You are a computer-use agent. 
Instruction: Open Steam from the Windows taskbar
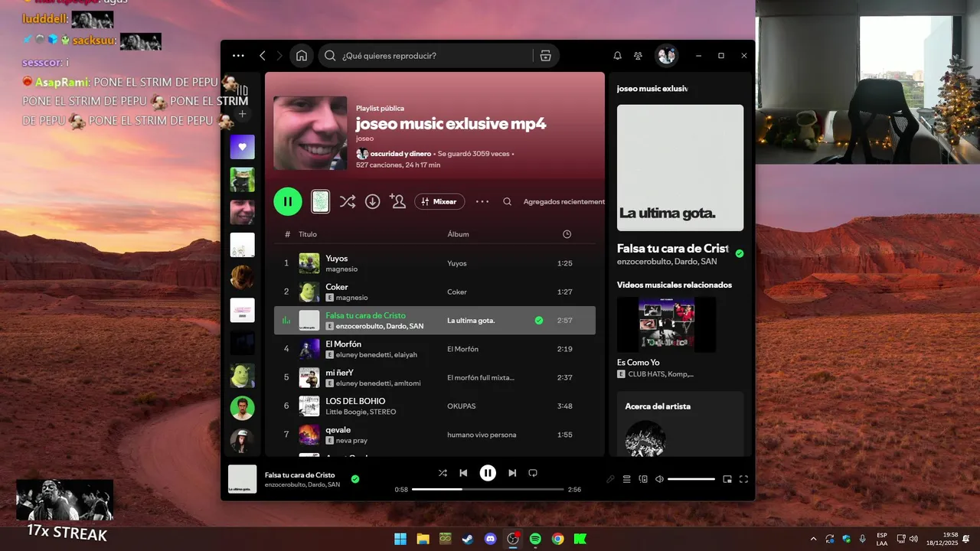click(467, 539)
